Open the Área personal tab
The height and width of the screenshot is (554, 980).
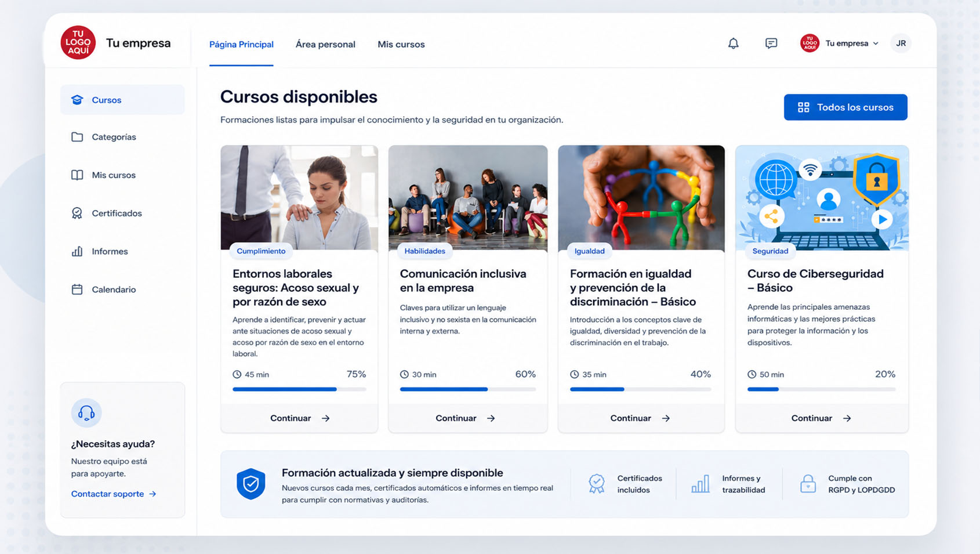pyautogui.click(x=325, y=45)
